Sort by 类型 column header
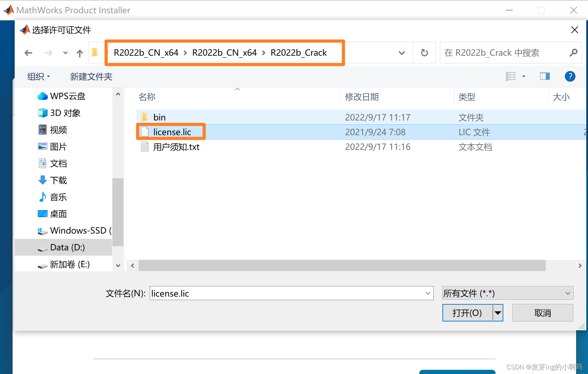The image size is (588, 374). (x=467, y=97)
